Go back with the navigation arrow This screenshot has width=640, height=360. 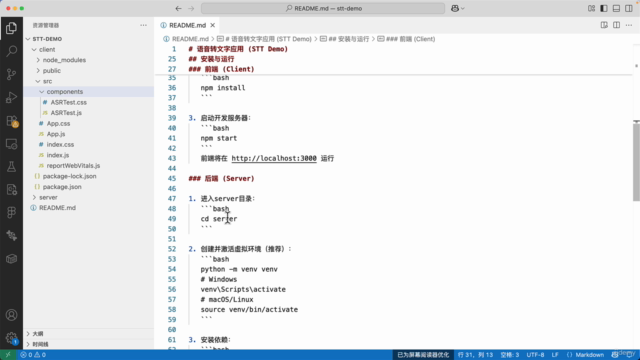178,8
